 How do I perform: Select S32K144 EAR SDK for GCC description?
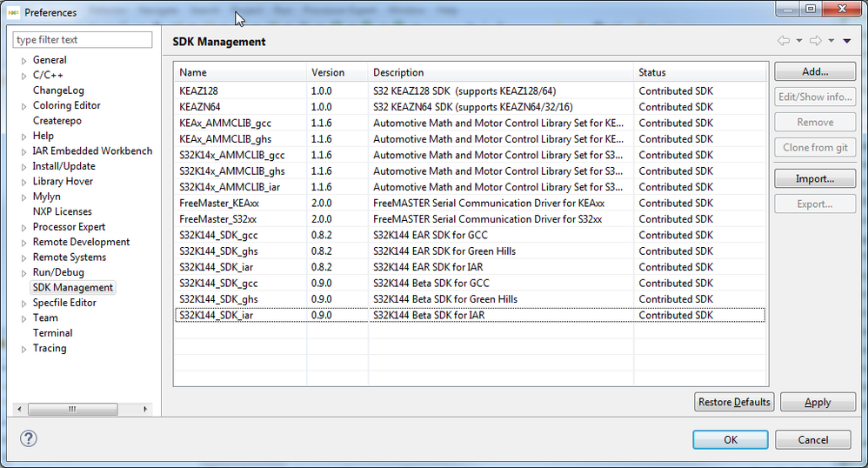(x=431, y=236)
